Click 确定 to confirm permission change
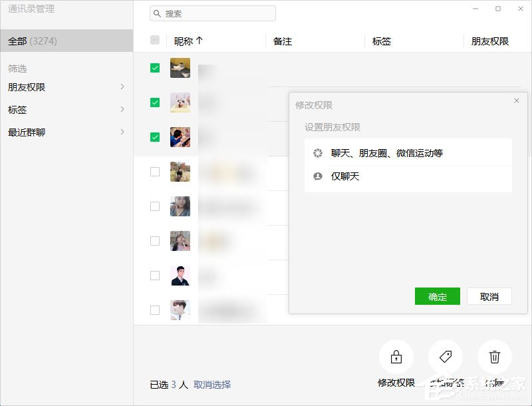532x406 pixels. [437, 296]
